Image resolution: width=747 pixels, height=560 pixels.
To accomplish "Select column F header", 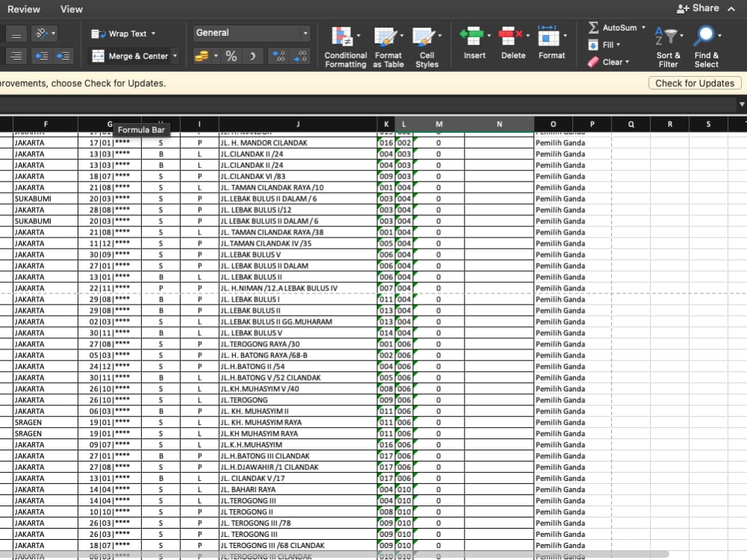I will (x=46, y=124).
